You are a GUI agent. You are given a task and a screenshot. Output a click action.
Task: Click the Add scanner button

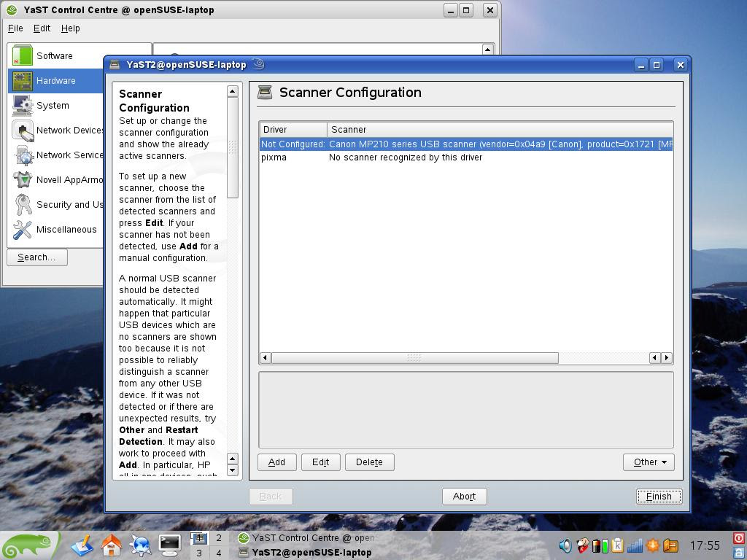point(276,462)
